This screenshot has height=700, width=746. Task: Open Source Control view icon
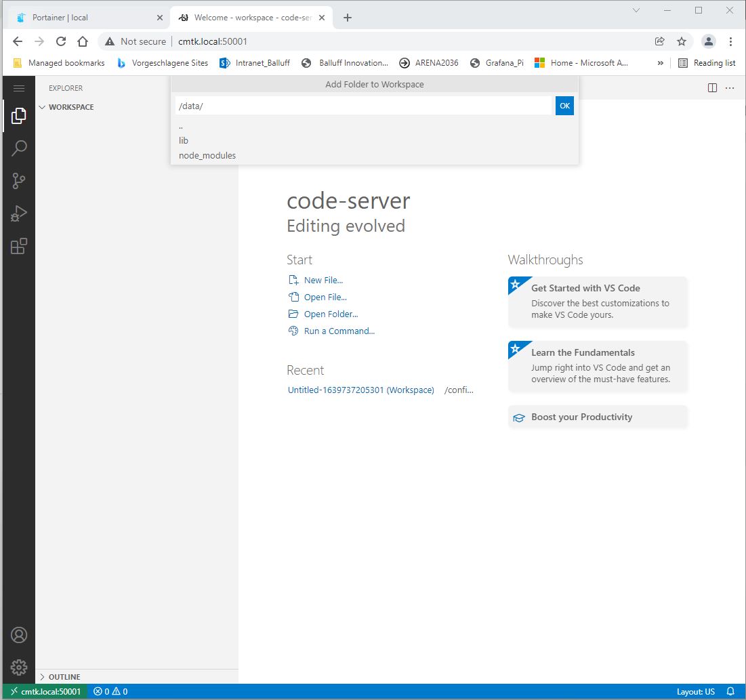(x=19, y=181)
